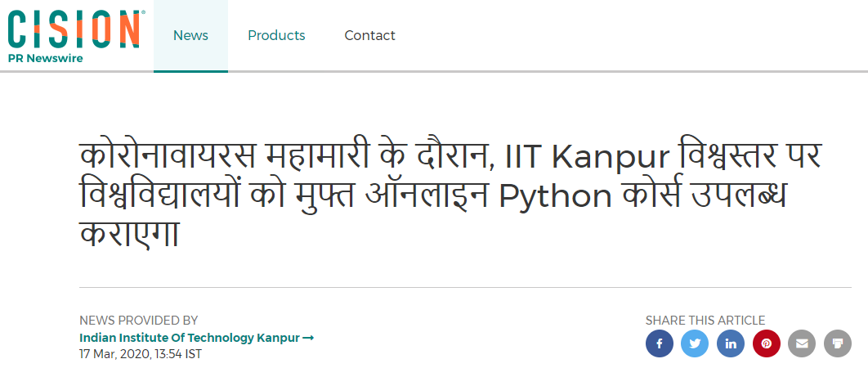Image resolution: width=868 pixels, height=386 pixels.
Task: Click the 'SHARE THIS ARTICLE' label
Action: (705, 321)
